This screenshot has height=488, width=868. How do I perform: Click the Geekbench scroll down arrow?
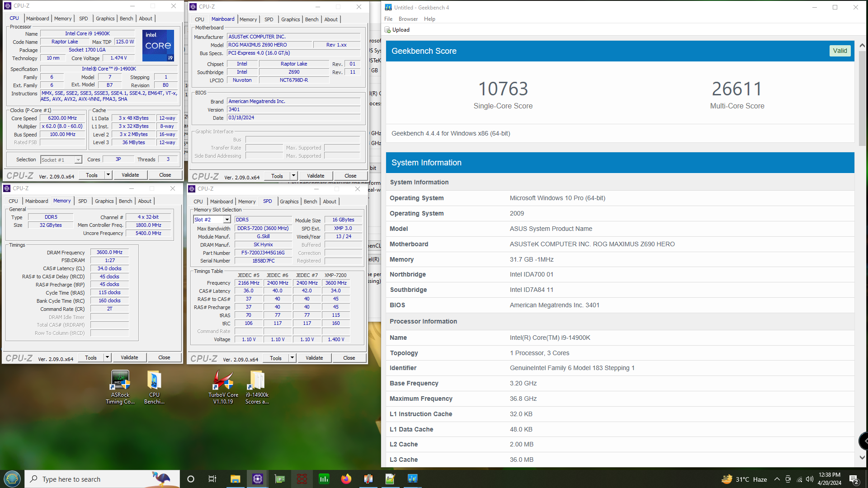tap(862, 457)
